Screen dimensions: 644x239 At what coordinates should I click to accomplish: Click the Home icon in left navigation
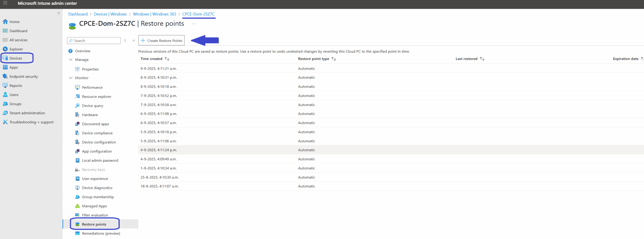[5, 22]
